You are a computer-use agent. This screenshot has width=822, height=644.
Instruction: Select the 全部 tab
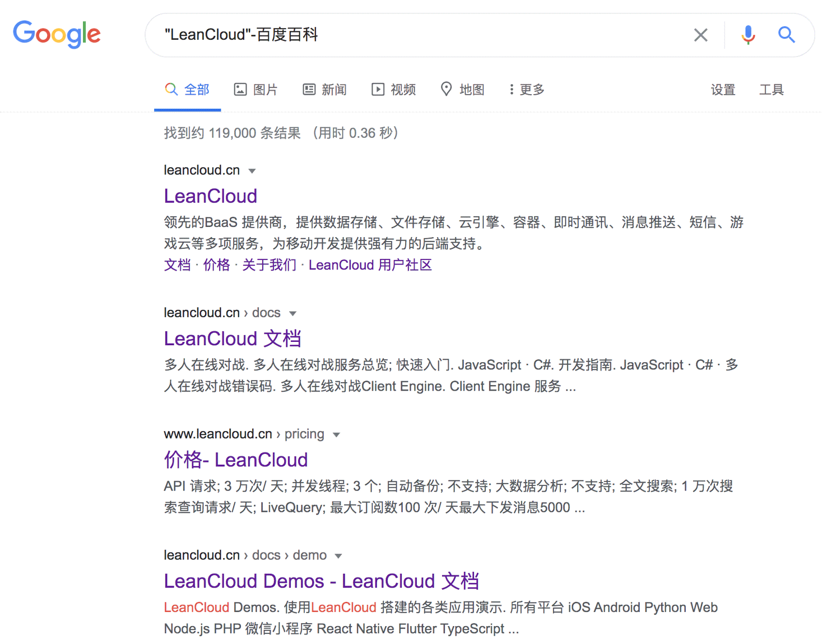[187, 90]
